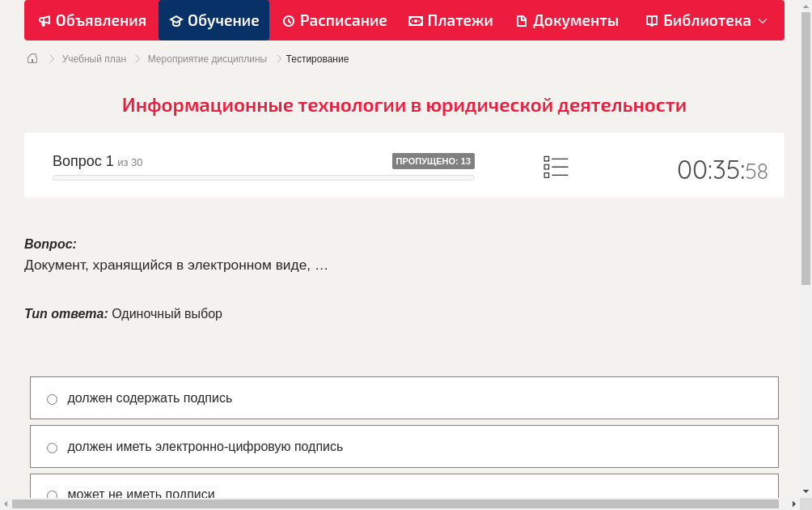Switch to the Платежи tab
Image resolution: width=812 pixels, height=510 pixels.
coord(450,20)
